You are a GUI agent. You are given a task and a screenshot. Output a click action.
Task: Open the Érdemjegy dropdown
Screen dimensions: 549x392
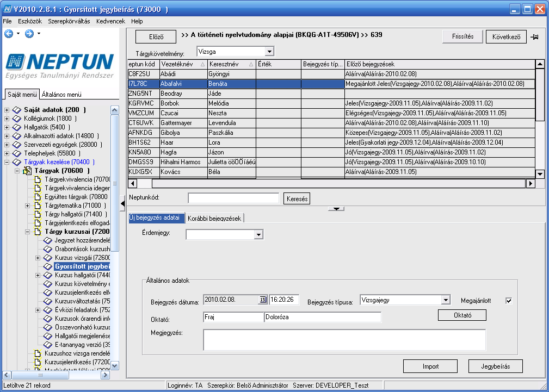coord(258,234)
